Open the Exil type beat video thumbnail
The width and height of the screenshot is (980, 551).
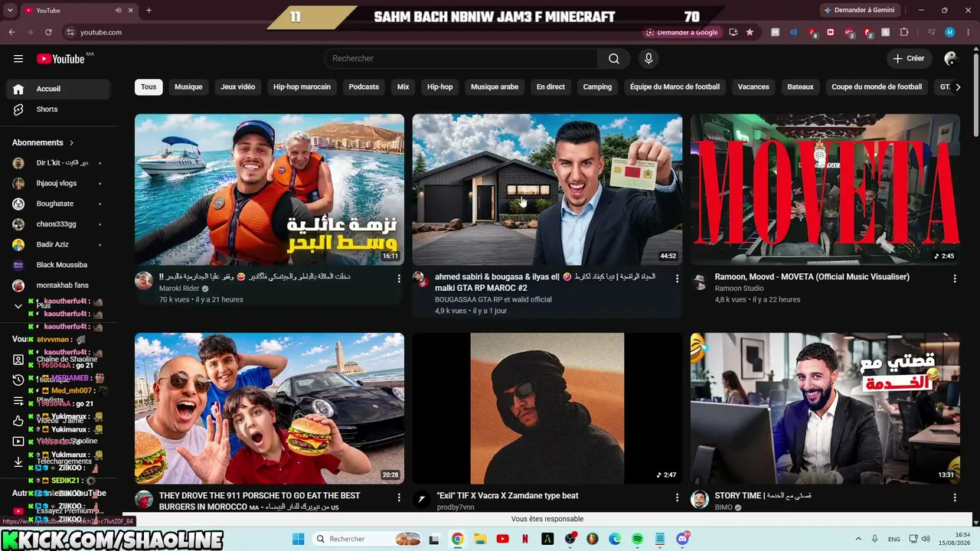547,409
